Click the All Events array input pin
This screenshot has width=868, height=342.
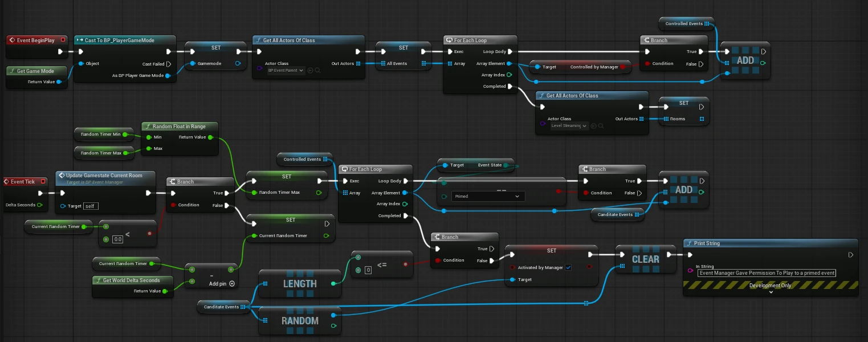click(382, 63)
